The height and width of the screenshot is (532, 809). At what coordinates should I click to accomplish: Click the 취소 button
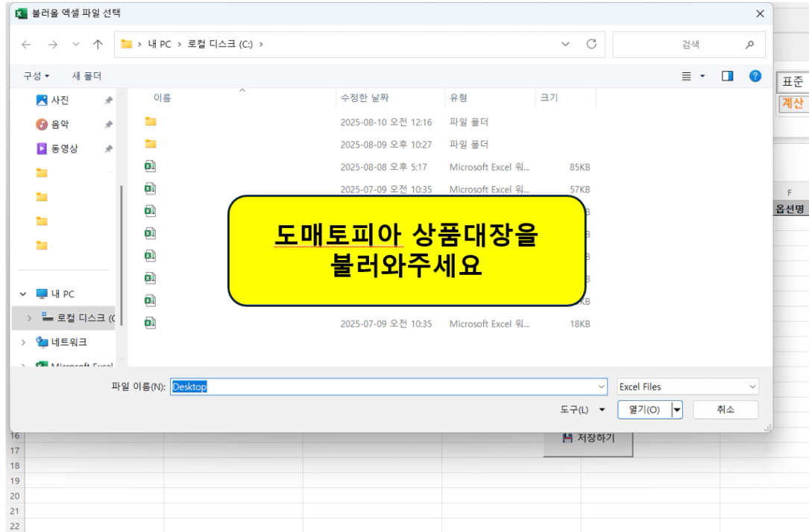click(725, 410)
